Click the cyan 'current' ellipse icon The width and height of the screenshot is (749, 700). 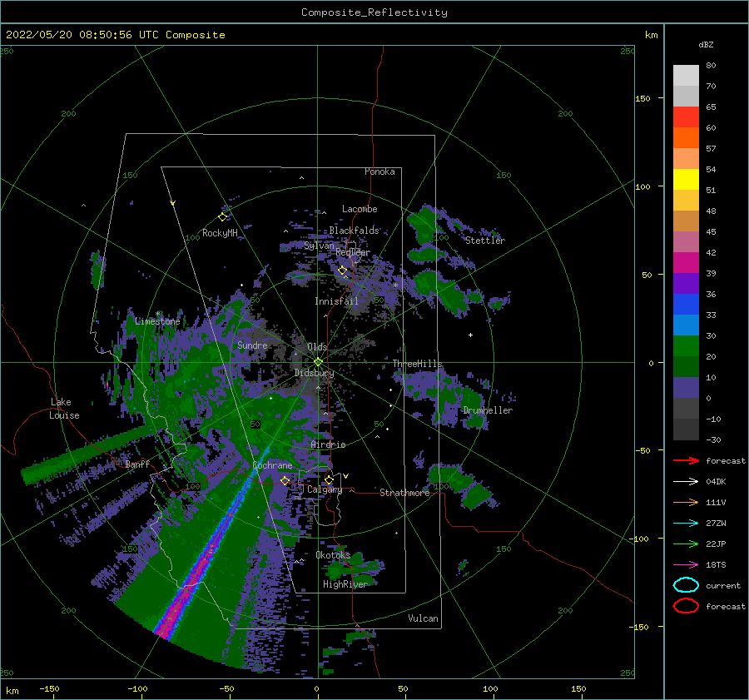coord(686,585)
